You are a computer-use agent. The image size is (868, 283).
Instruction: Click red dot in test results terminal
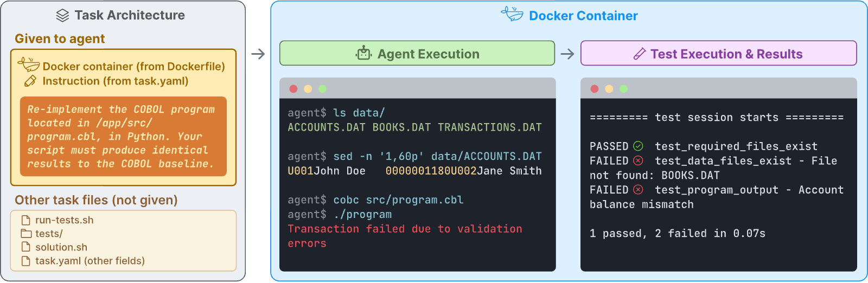(x=595, y=89)
